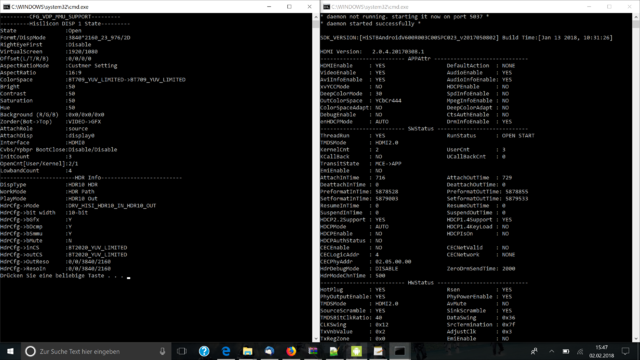Open the People icon in system tray

pos(534,351)
